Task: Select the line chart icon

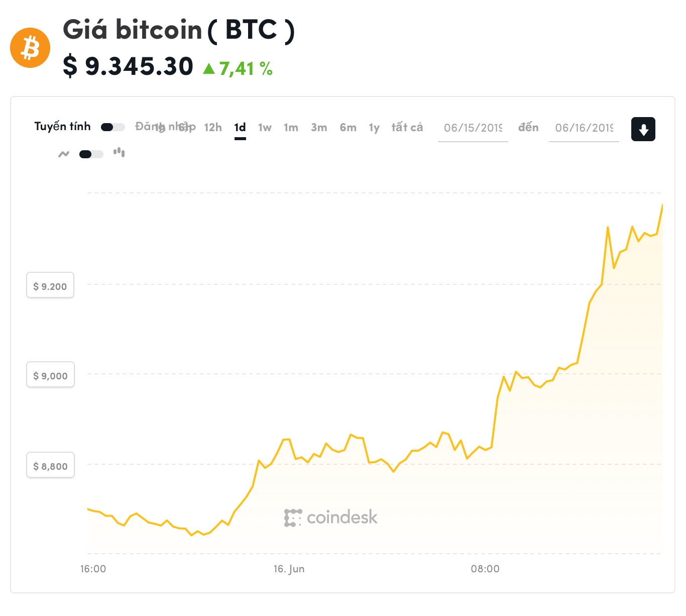Action: click(x=64, y=154)
